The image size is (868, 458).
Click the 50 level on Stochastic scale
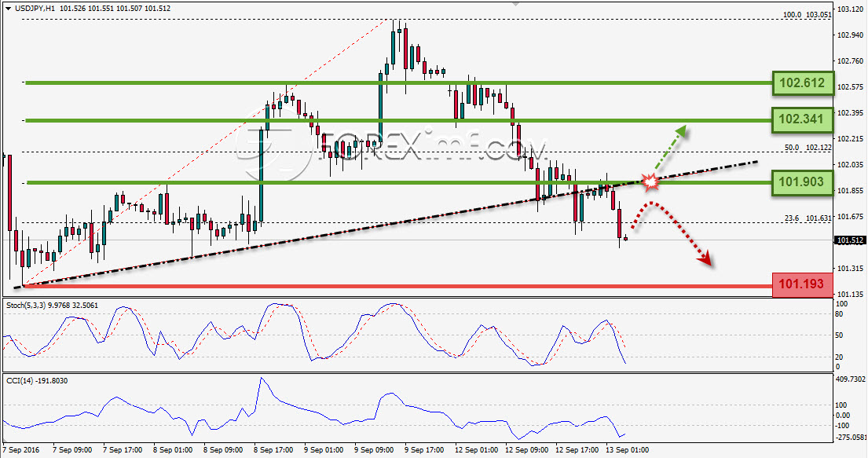[x=839, y=335]
